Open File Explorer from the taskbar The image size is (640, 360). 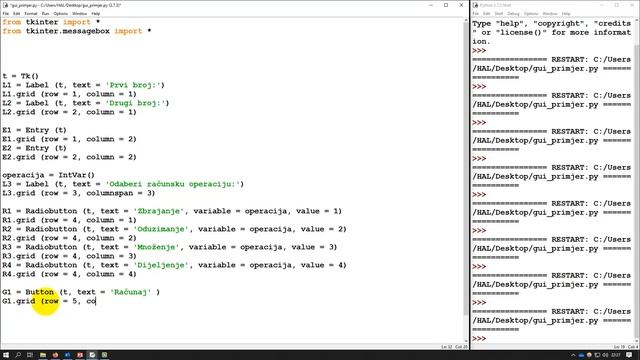[42, 355]
